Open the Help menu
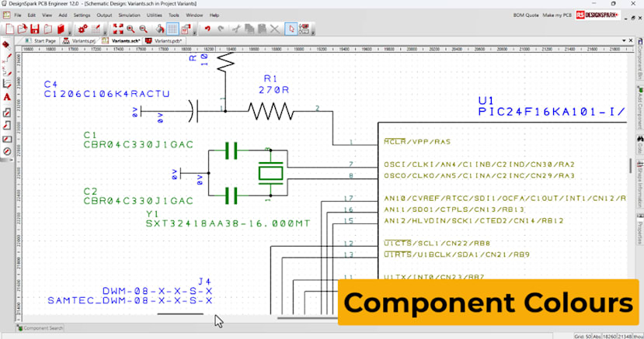This screenshot has height=339, width=644. [x=214, y=16]
